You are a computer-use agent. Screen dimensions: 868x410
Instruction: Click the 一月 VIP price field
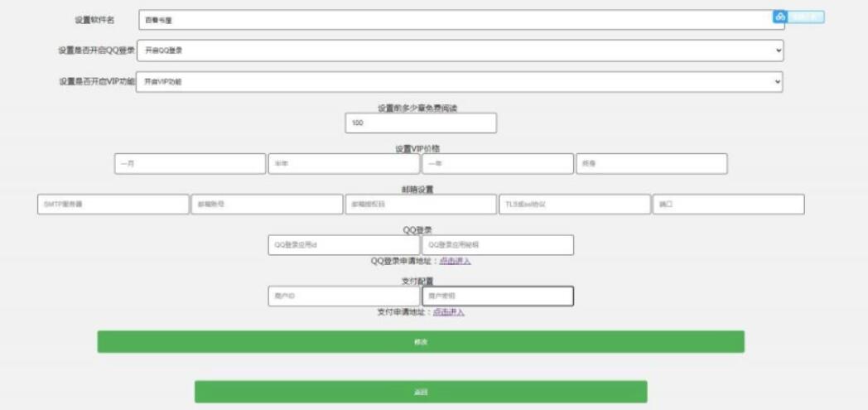point(190,164)
